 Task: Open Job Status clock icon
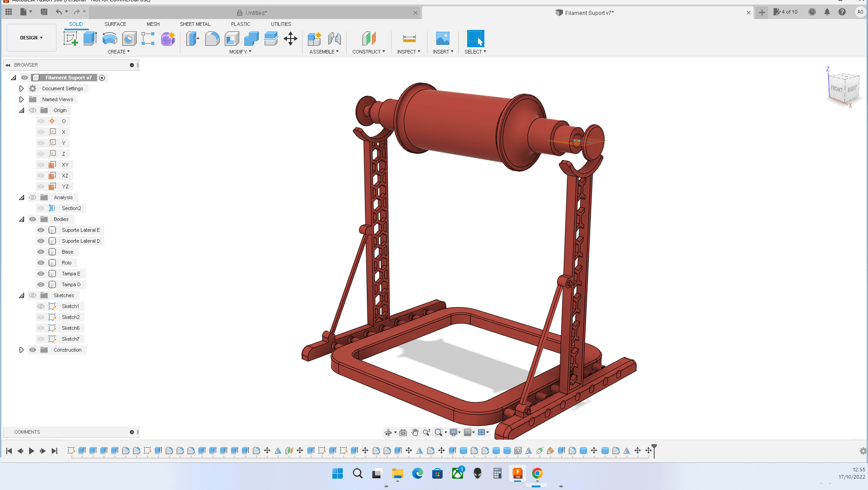pos(812,12)
